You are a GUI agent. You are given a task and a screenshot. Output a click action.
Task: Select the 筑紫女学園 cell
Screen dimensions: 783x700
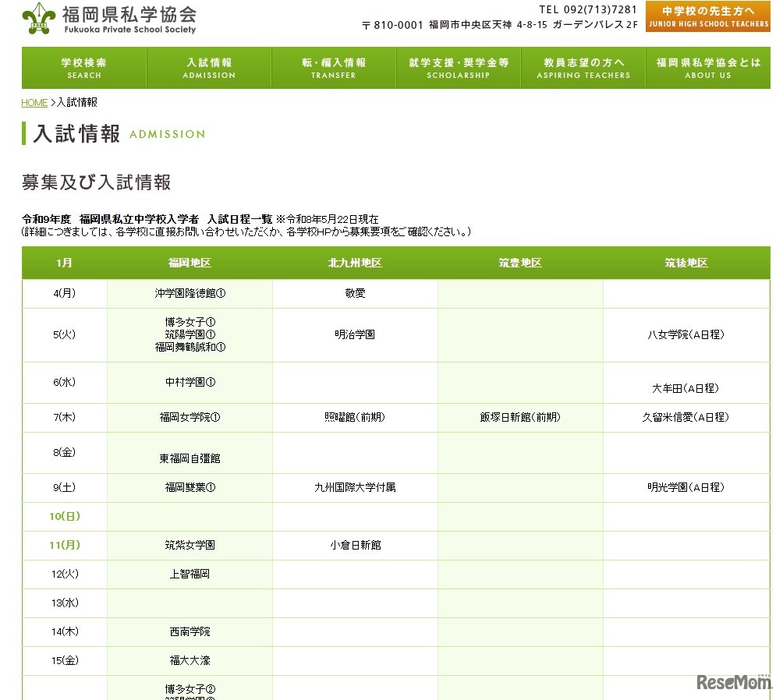pyautogui.click(x=190, y=545)
